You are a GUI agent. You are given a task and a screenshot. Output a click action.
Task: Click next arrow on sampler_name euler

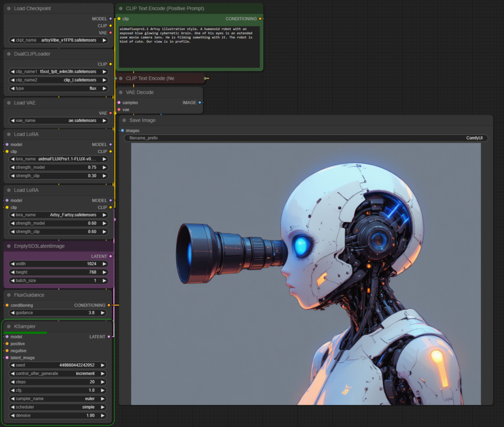102,399
